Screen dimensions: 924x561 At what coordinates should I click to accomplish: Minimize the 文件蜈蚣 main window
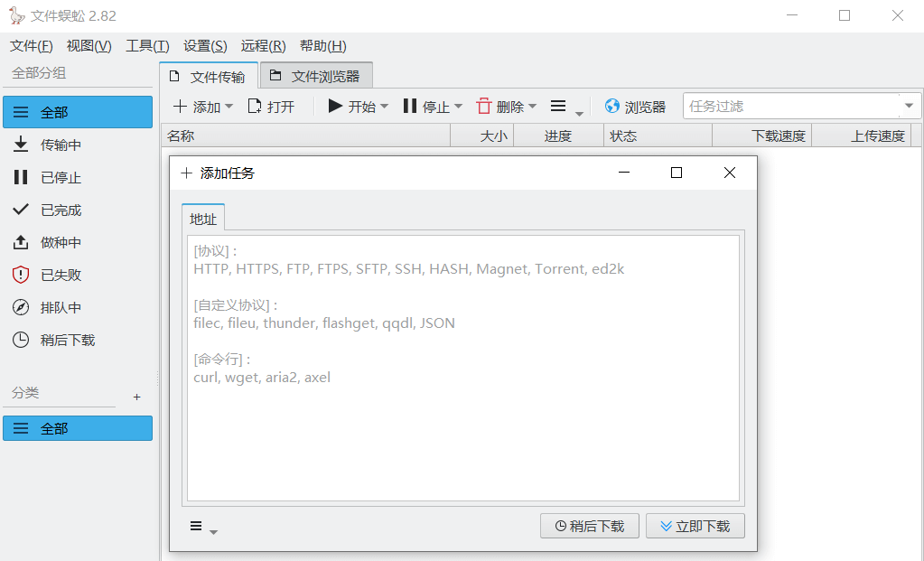792,15
